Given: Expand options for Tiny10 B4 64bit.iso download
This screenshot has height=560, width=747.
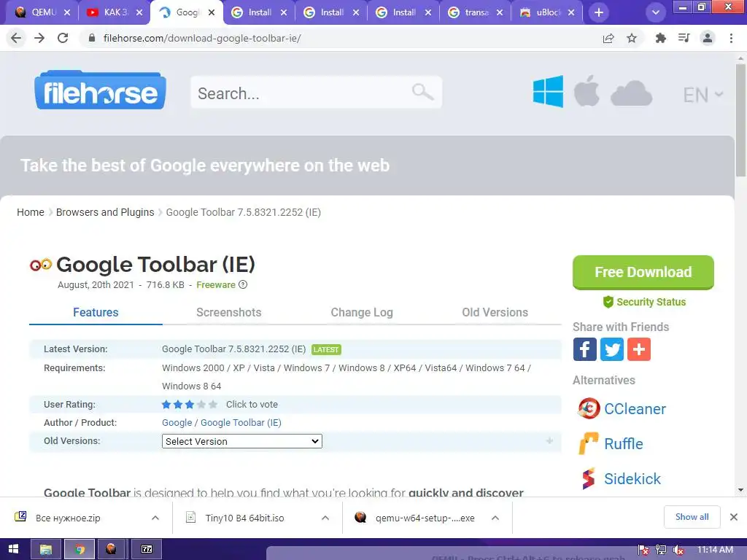Looking at the screenshot, I should [x=325, y=518].
